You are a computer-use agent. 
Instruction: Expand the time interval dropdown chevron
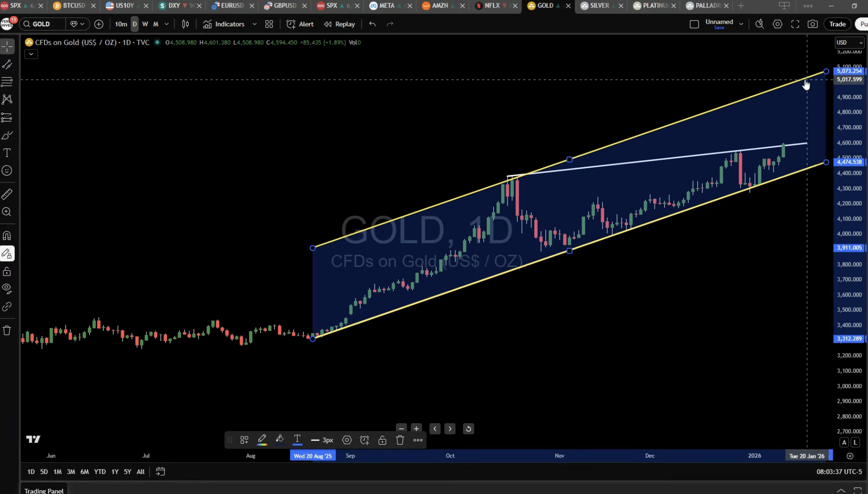click(167, 24)
